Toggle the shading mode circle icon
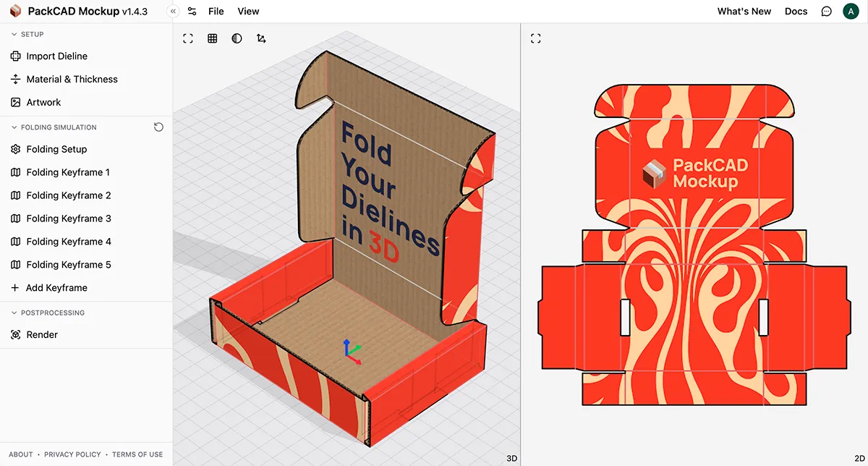Image resolution: width=868 pixels, height=466 pixels. 237,38
